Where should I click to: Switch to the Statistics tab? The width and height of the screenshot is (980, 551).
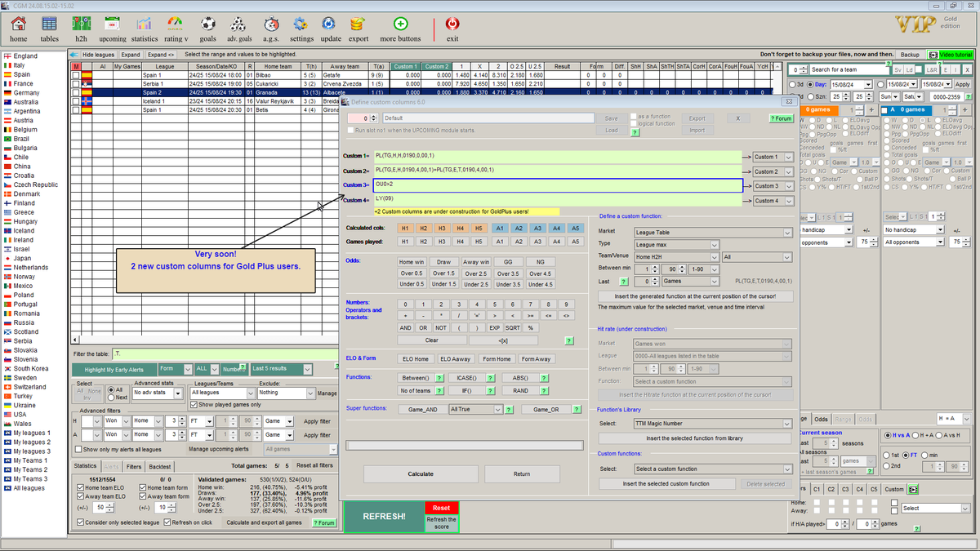[x=86, y=465]
